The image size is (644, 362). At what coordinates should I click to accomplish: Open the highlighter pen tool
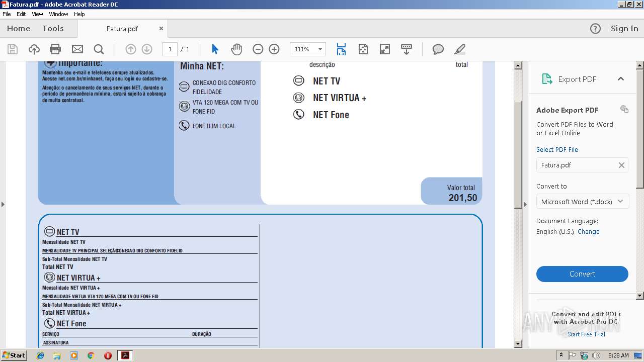pos(459,49)
